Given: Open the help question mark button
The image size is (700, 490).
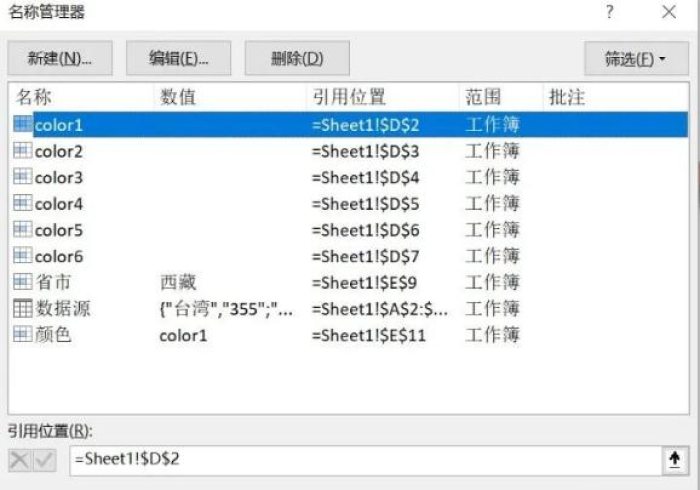Looking at the screenshot, I should (610, 12).
